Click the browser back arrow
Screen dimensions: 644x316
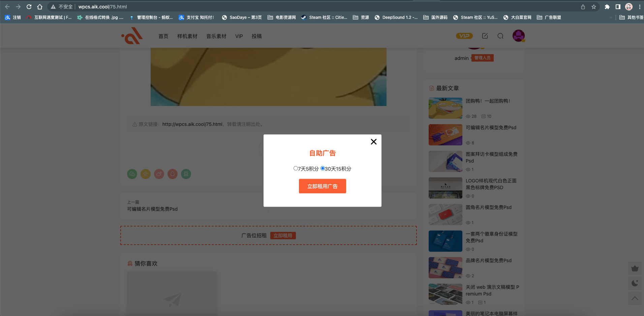tap(7, 7)
